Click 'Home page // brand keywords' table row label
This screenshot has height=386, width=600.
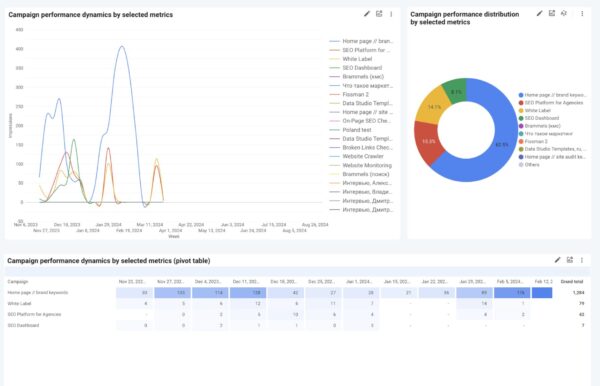(x=38, y=292)
